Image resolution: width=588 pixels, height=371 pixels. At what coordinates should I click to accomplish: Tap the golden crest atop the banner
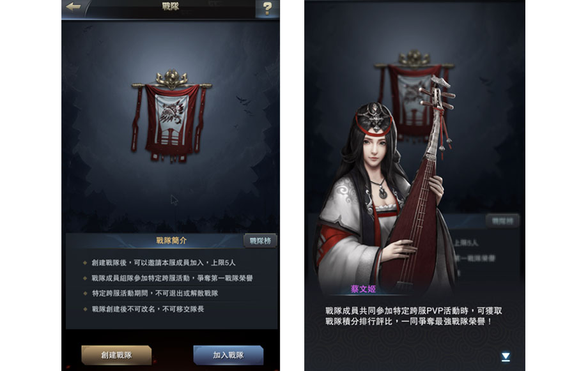point(172,79)
